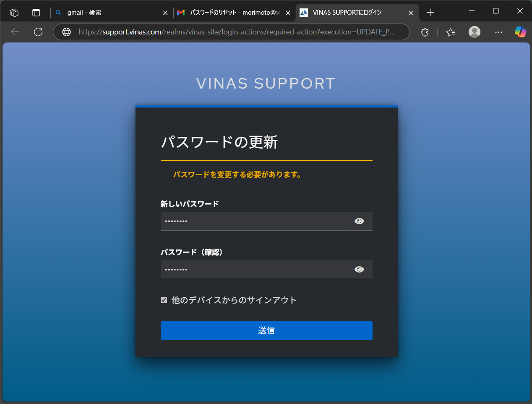Screen dimensions: 532x404
Task: Open the browser profile menu
Action: 475,32
